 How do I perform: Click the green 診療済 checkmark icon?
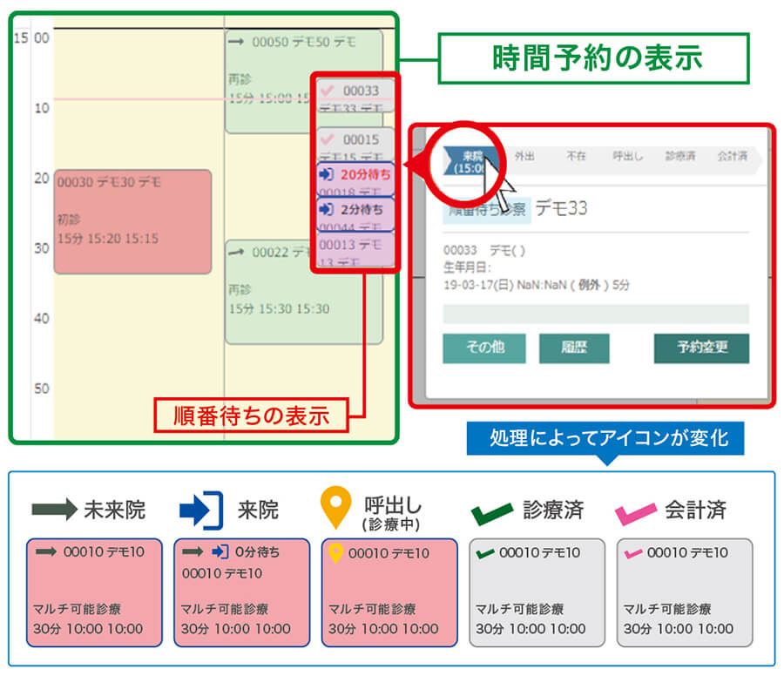pyautogui.click(x=491, y=511)
